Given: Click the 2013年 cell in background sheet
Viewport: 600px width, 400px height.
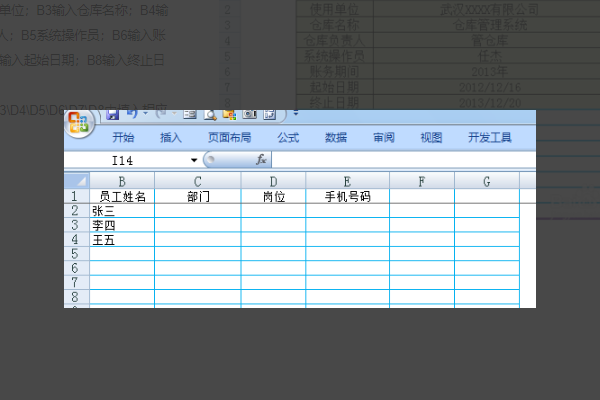Looking at the screenshot, I should tap(489, 72).
